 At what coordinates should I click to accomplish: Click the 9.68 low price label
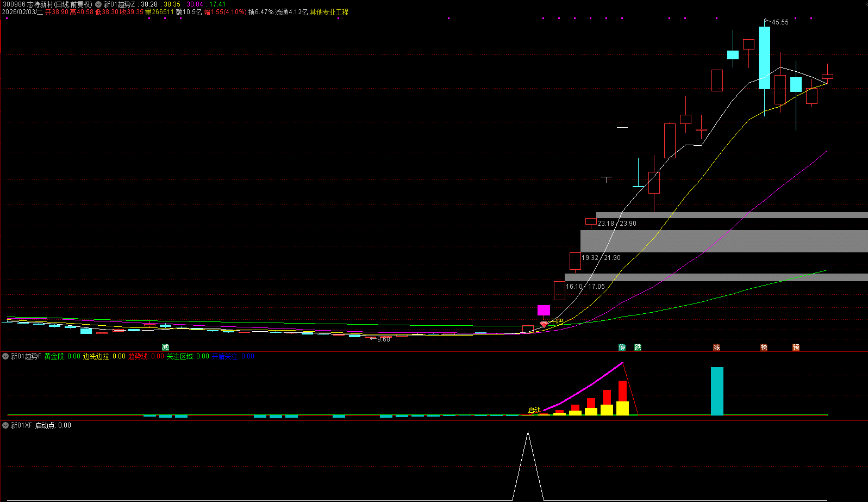tap(383, 339)
